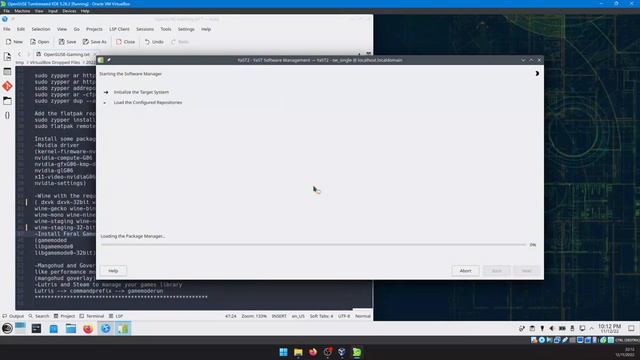Open the en_US language status dropdown

tap(298, 316)
